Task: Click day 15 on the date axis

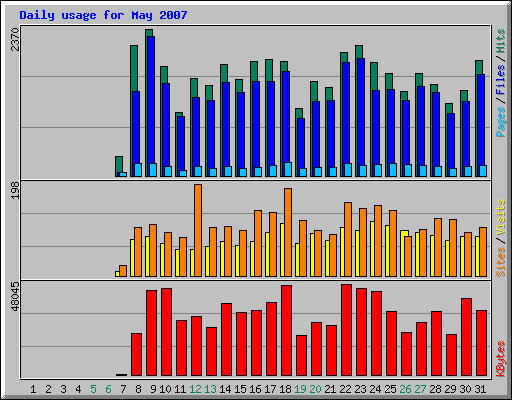Action: [x=240, y=389]
